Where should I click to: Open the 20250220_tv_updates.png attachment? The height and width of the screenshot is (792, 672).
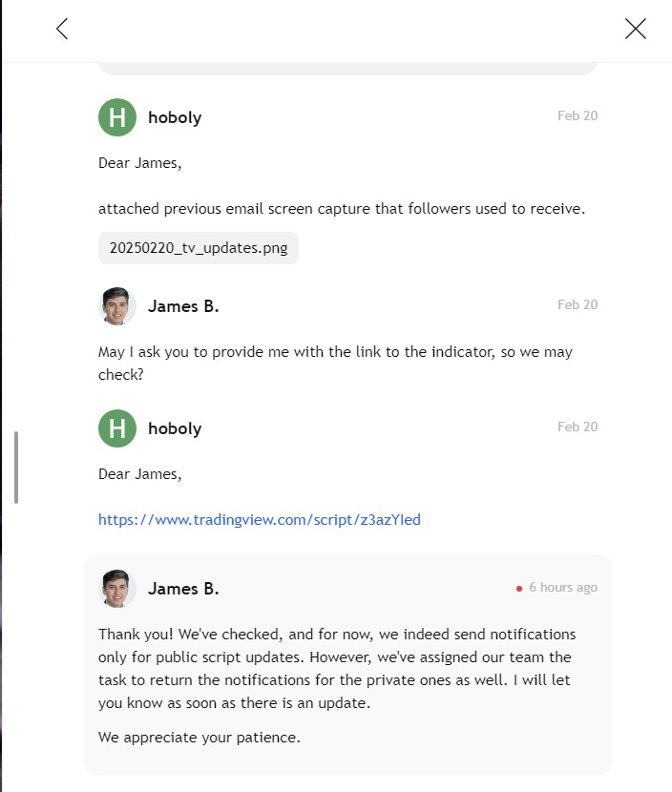pos(199,248)
